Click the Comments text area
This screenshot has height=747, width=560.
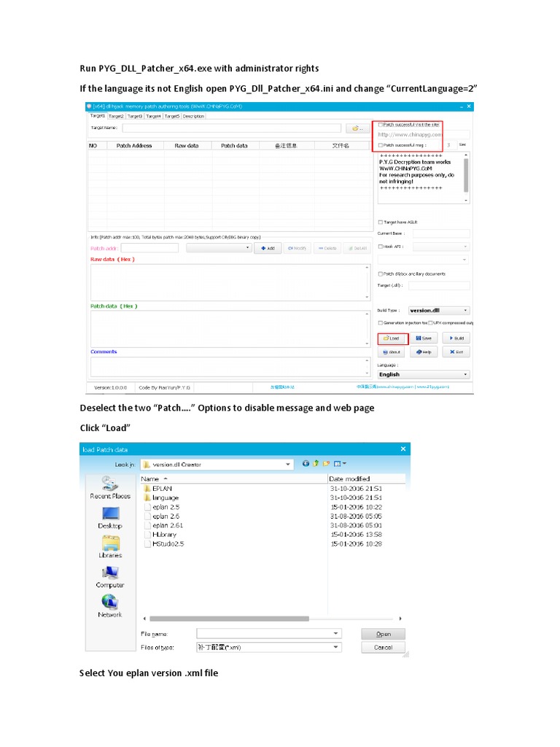coord(230,367)
